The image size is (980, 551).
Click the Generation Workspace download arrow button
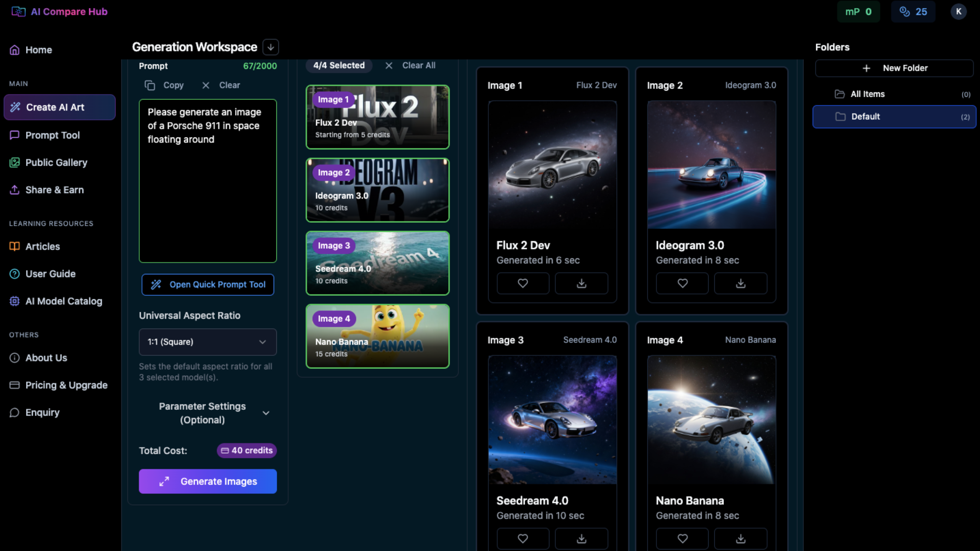tap(271, 47)
